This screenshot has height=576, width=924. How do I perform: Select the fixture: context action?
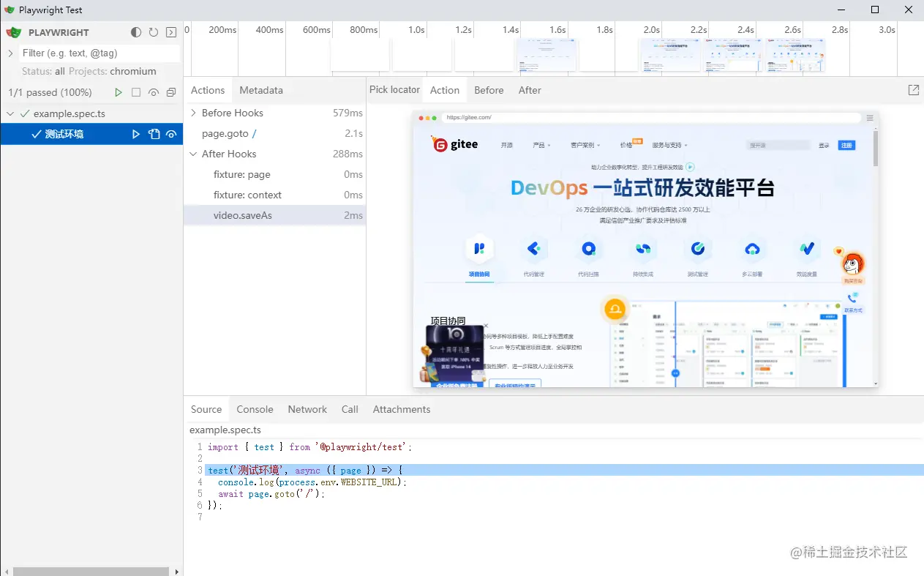click(274, 195)
